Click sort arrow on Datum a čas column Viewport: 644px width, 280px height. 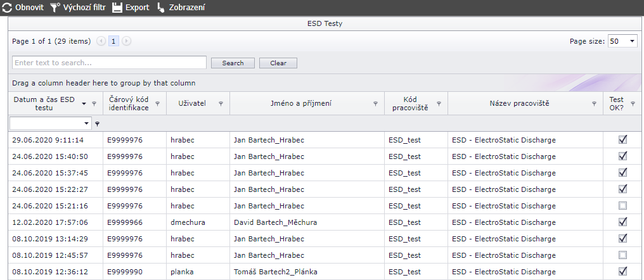point(84,103)
